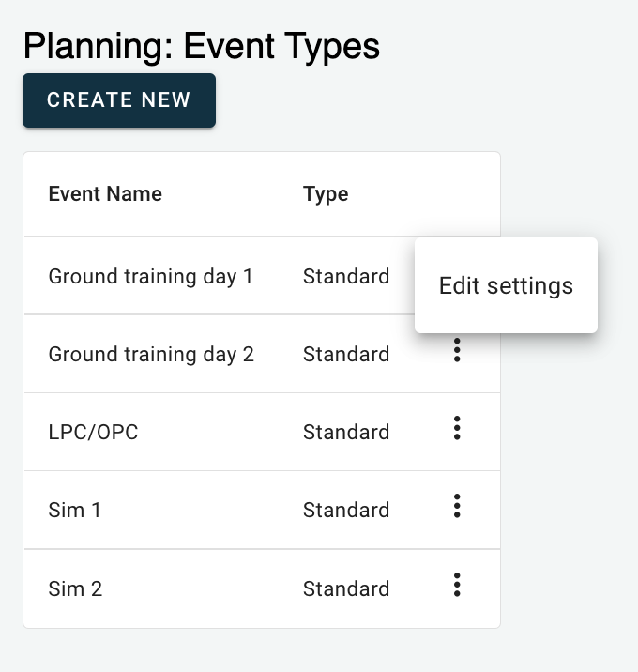Click the CREATE NEW button
Viewport: 638px width, 672px height.
[119, 100]
